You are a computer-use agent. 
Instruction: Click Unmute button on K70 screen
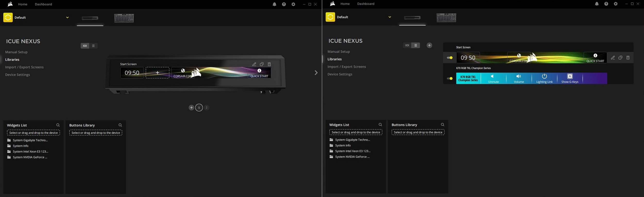(493, 78)
